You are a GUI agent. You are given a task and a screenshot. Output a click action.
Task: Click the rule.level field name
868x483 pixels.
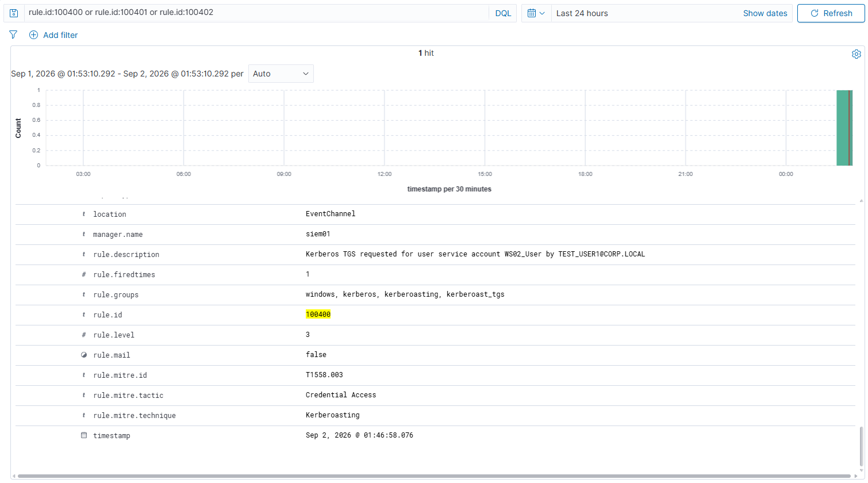114,335
